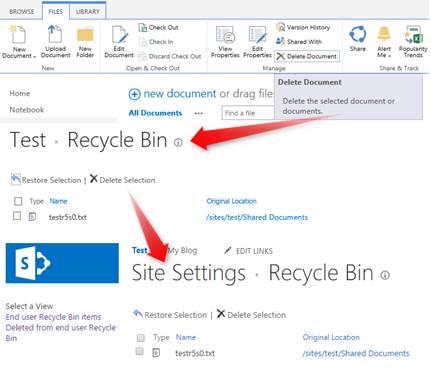431x370 pixels.
Task: Click the Find a file search box
Action: (x=248, y=113)
